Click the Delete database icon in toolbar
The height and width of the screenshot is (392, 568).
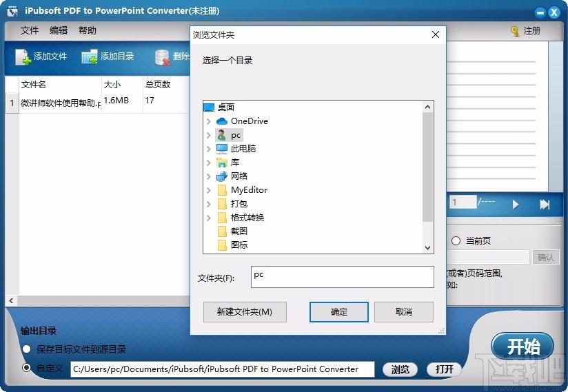[x=162, y=57]
